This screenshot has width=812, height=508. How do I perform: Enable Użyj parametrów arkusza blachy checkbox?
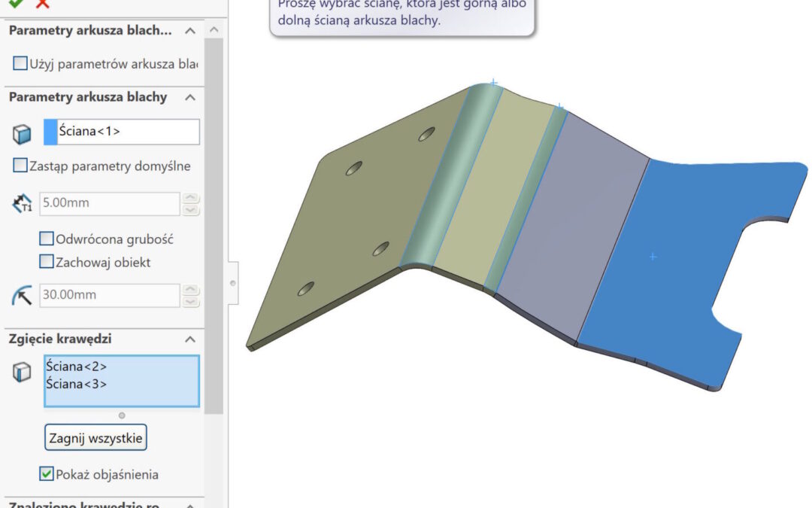point(20,64)
